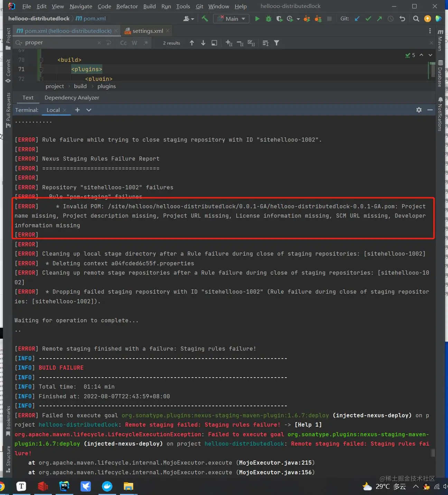Open the Refactor menu

(x=127, y=6)
